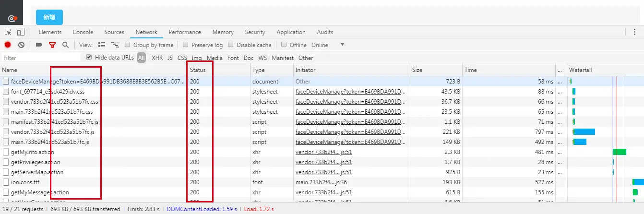Select the Network tab

(146, 32)
